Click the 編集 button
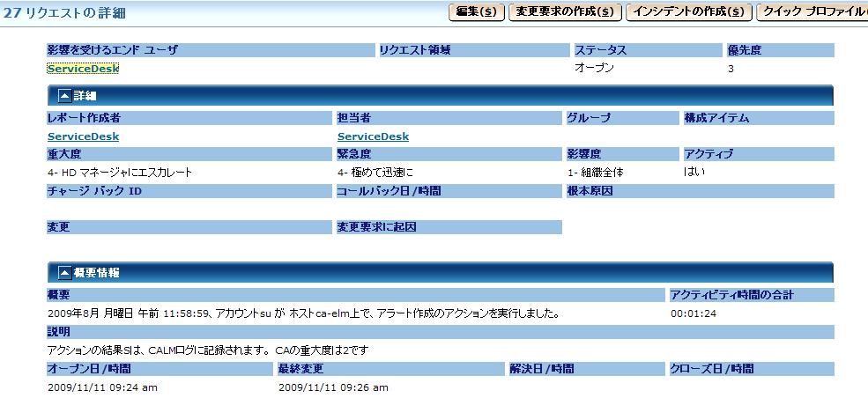This screenshot has height=398, width=868. point(476,12)
